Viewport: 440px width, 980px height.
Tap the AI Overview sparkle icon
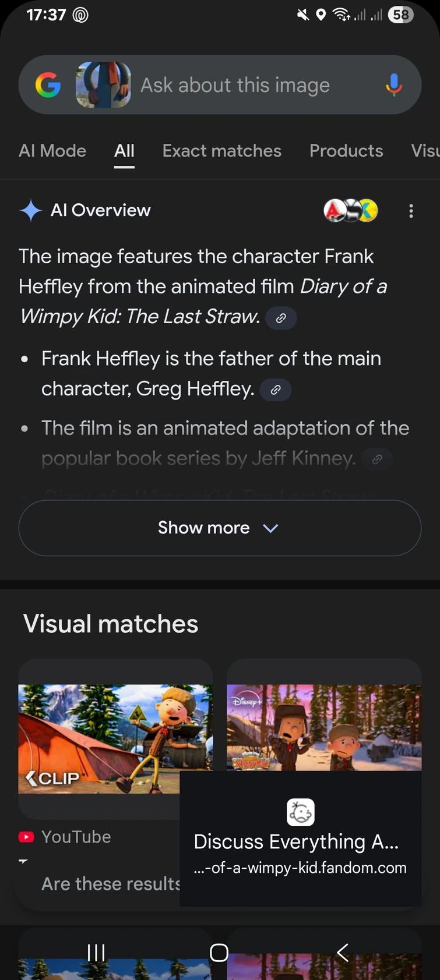pos(30,210)
